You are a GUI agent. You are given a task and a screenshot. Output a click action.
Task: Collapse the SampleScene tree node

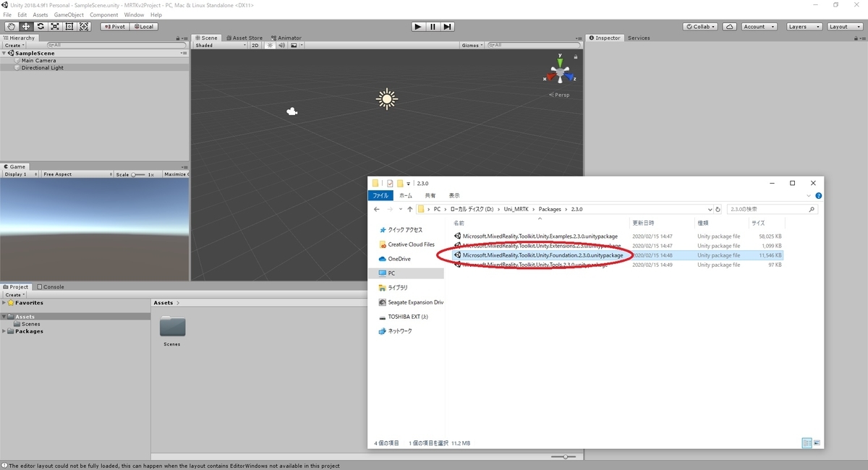pyautogui.click(x=4, y=53)
